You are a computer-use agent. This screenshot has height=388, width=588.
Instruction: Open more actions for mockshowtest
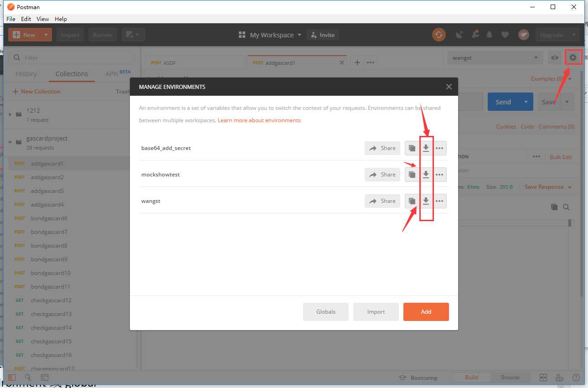click(439, 175)
